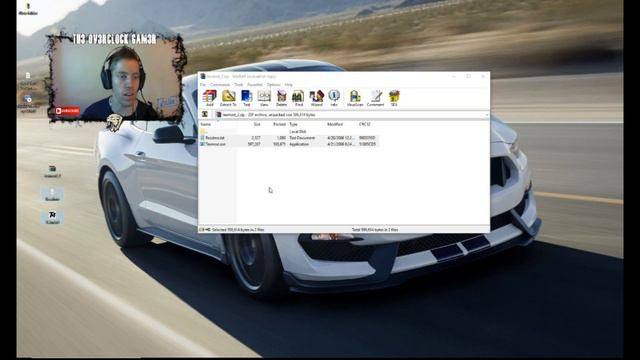Image resolution: width=640 pixels, height=360 pixels.
Task: Click the SFX toolbar icon
Action: [x=394, y=98]
